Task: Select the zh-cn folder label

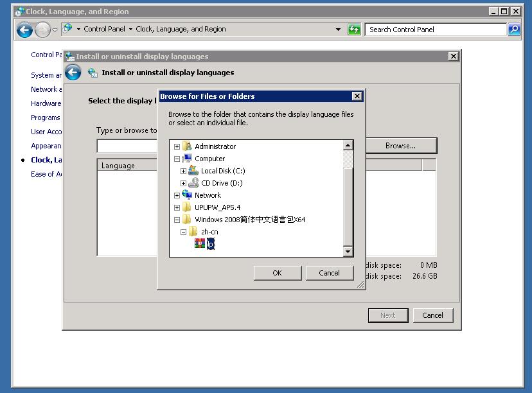Action: [209, 232]
